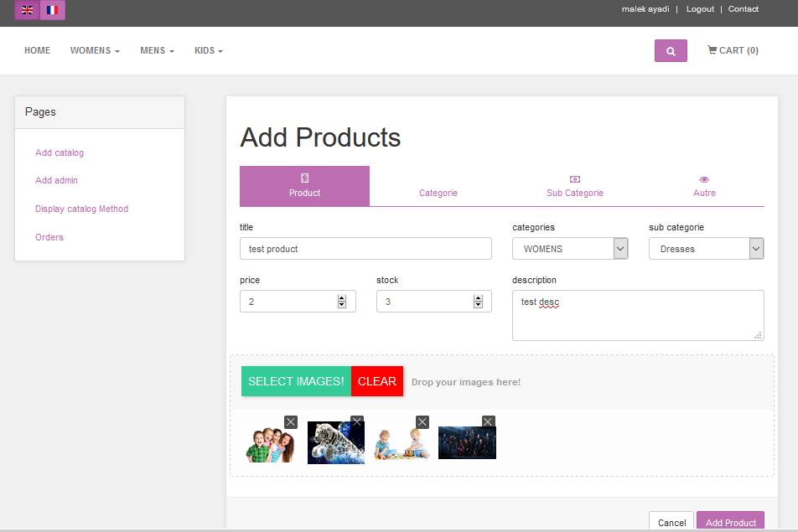The height and width of the screenshot is (532, 798).
Task: Open Add catalog page
Action: pyautogui.click(x=60, y=152)
